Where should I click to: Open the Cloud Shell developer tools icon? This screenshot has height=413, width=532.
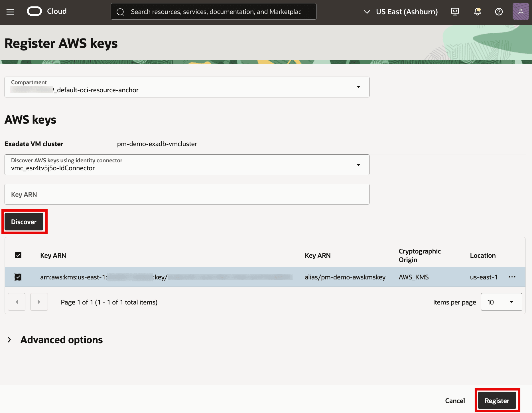(x=455, y=12)
